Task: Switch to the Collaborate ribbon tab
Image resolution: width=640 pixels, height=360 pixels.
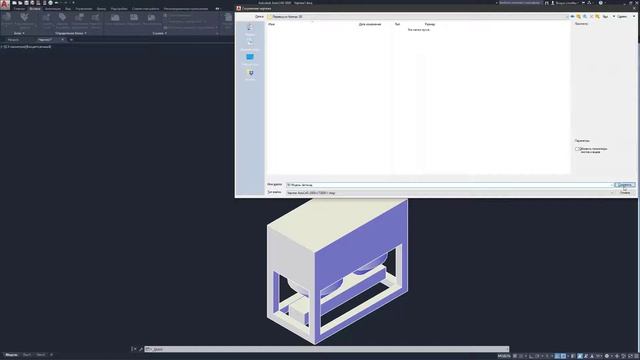Action: tap(145, 9)
